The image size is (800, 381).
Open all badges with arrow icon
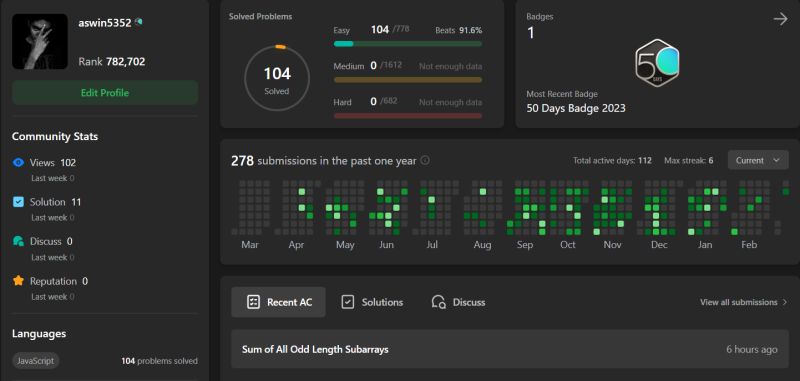[x=780, y=19]
